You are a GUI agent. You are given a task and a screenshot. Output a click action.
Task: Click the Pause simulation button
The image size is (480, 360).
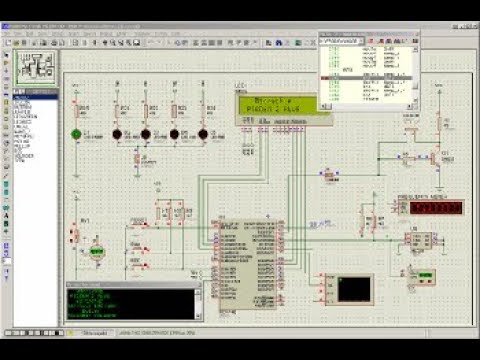point(41,333)
